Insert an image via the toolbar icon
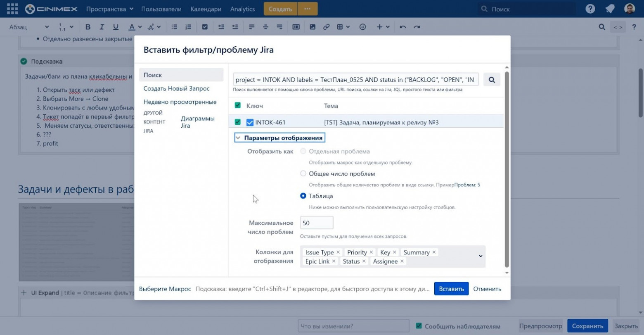This screenshot has height=335, width=644. point(313,26)
